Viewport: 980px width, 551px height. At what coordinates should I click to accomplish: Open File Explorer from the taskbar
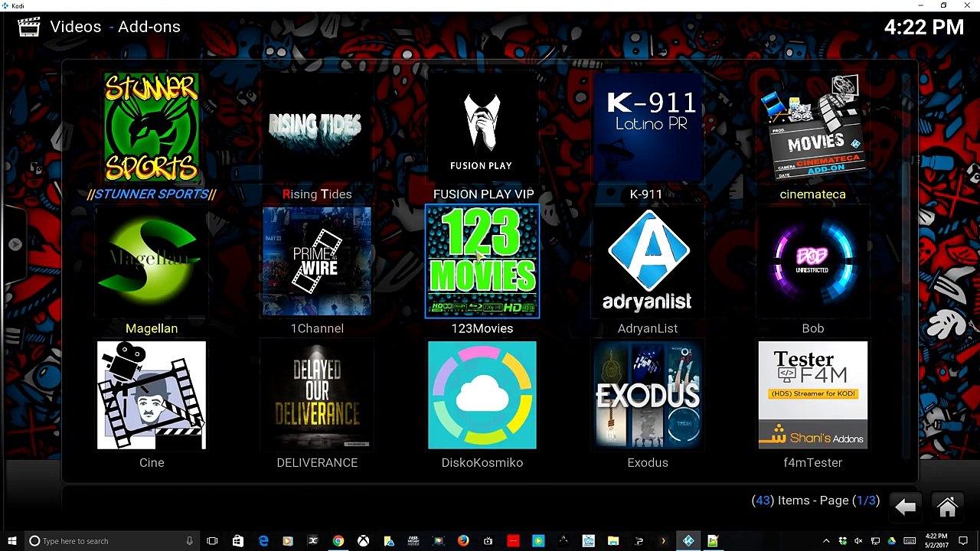tap(613, 541)
